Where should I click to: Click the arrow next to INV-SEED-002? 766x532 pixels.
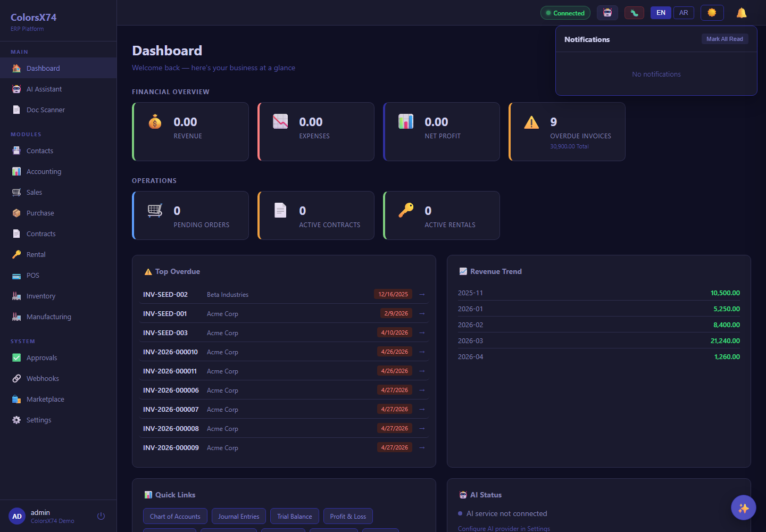click(422, 294)
